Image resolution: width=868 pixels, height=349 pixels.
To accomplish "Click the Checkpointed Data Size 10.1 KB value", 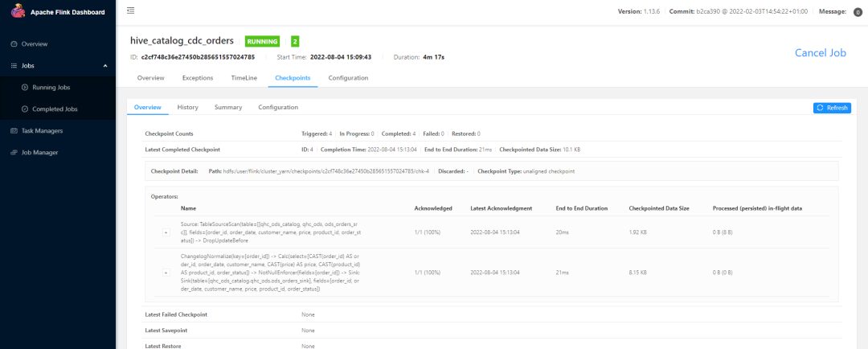I will pos(571,150).
